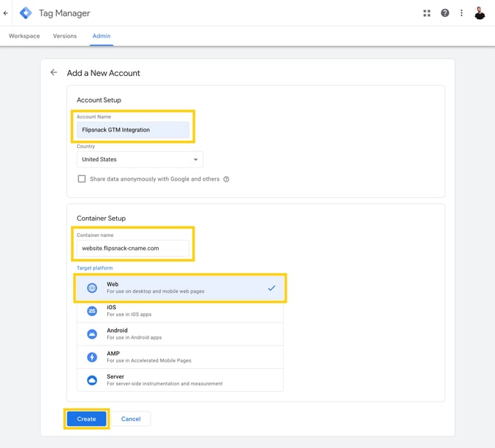Expand the Country dropdown showing United States
The width and height of the screenshot is (495, 448).
[x=140, y=159]
